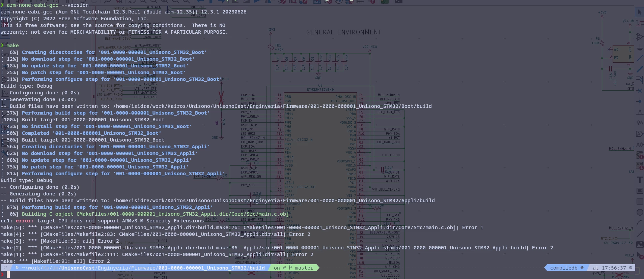Activate the highlight net tool
The image size is (644, 279).
[639, 24]
